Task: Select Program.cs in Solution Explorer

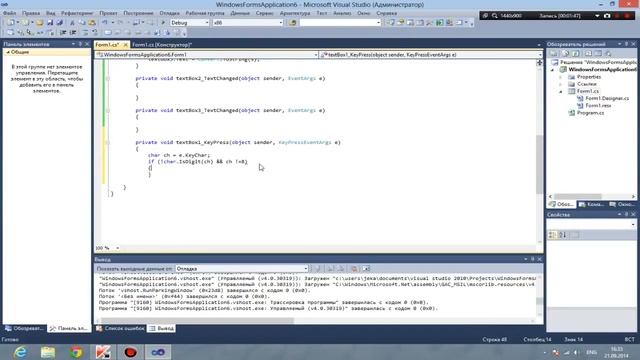Action: 590,113
